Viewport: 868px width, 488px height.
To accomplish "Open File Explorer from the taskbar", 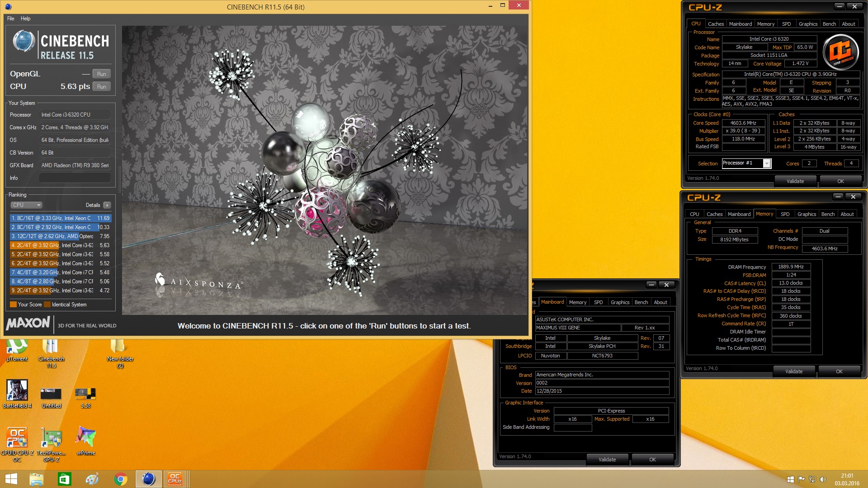I will point(36,479).
